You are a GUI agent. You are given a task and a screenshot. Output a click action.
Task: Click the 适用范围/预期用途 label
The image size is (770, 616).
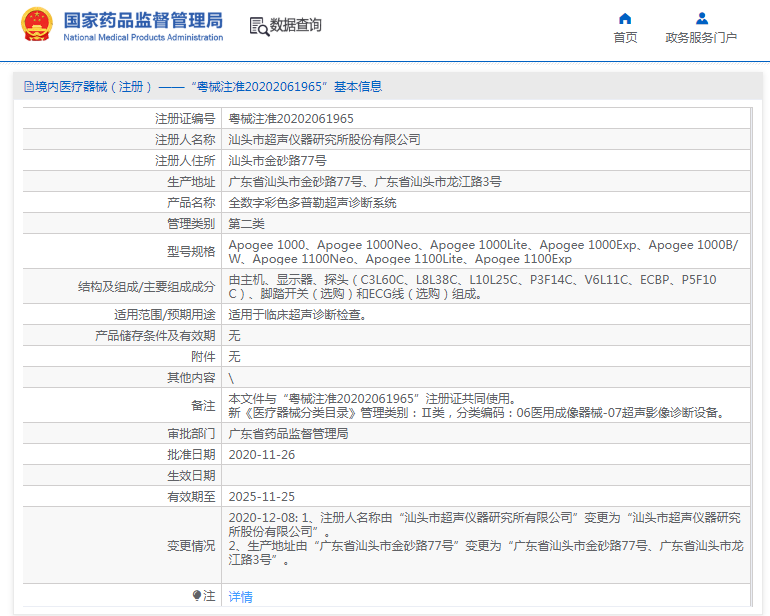pyautogui.click(x=165, y=314)
